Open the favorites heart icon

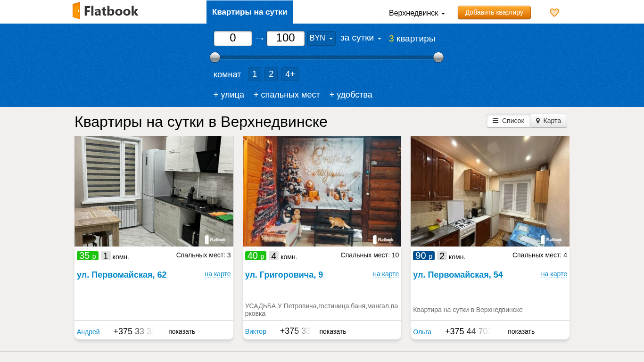pyautogui.click(x=554, y=13)
